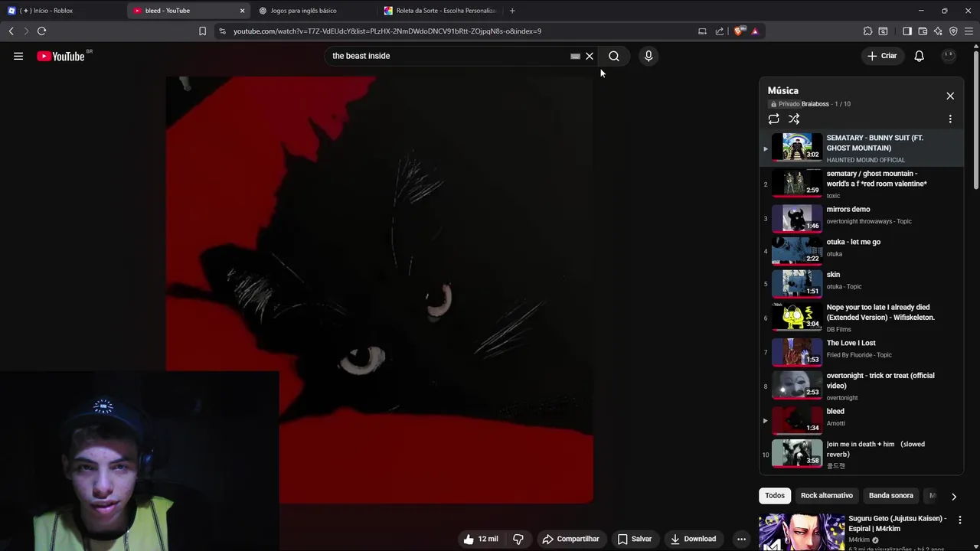Switch to Roleta da Sorte tab
980x551 pixels.
point(441,11)
